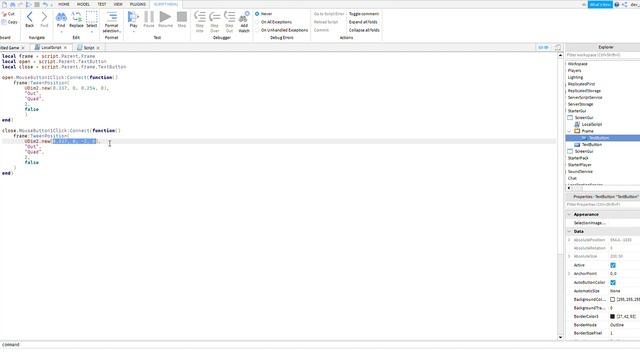
Task: Click Toggle comment action
Action: [x=364, y=14]
